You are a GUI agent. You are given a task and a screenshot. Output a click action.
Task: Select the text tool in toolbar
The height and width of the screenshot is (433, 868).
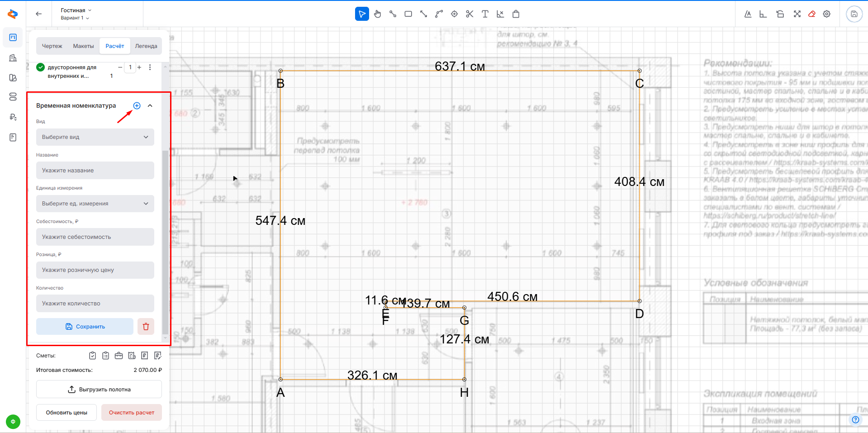(x=485, y=14)
